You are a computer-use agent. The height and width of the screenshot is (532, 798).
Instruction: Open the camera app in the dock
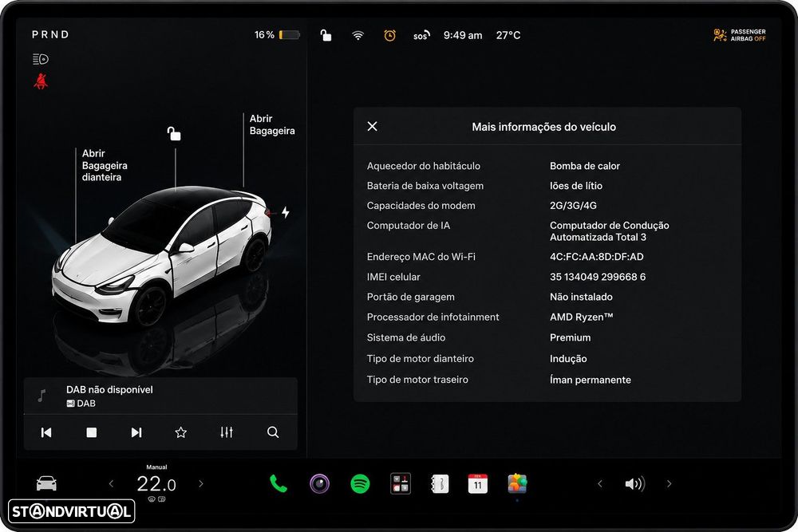[320, 483]
